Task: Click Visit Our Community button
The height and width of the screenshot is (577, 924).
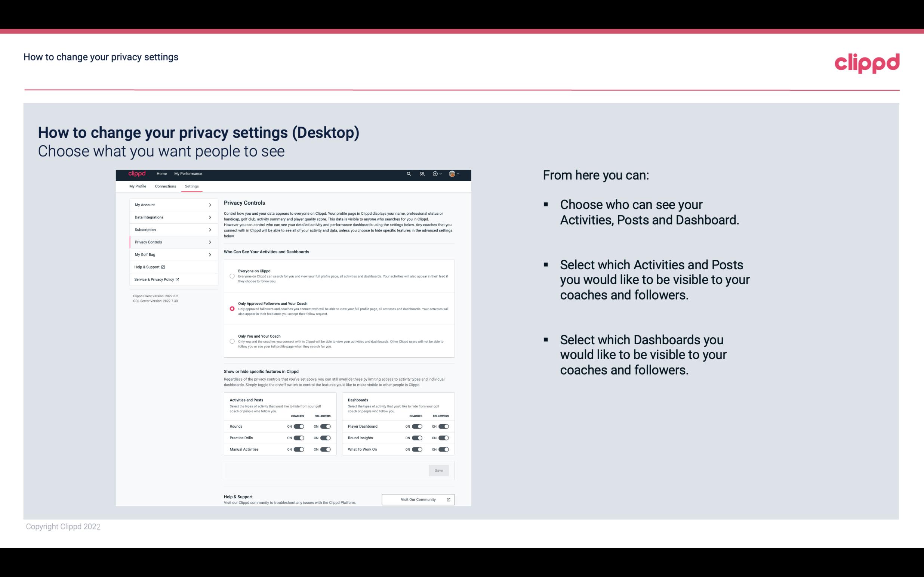Action: pyautogui.click(x=417, y=499)
